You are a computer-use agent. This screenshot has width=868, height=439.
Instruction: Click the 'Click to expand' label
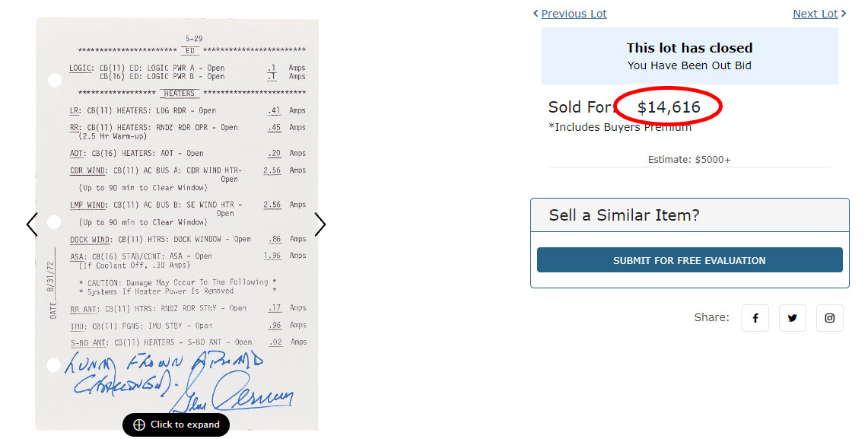coord(185,425)
